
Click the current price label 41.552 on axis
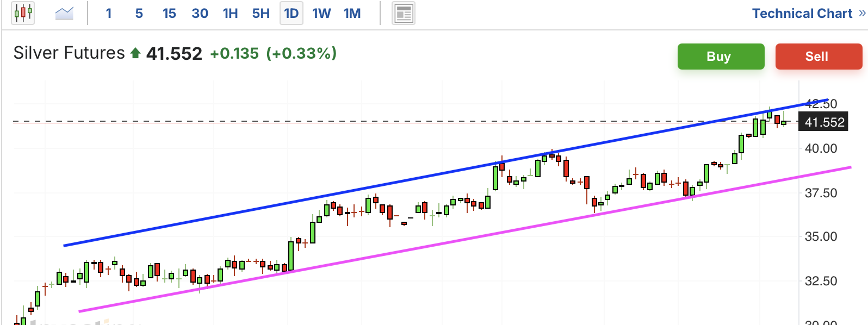point(824,122)
